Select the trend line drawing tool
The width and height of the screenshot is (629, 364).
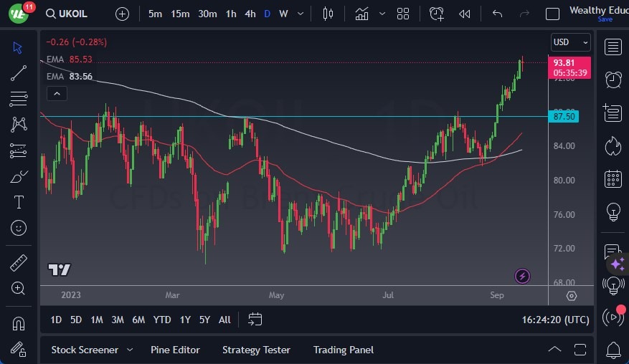point(19,72)
